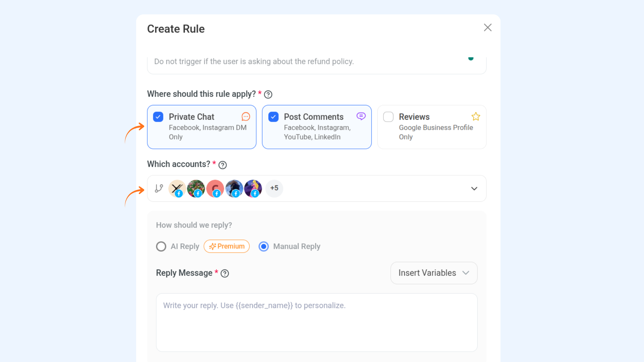Click help icon next to 'Which accounts?'

click(222, 165)
